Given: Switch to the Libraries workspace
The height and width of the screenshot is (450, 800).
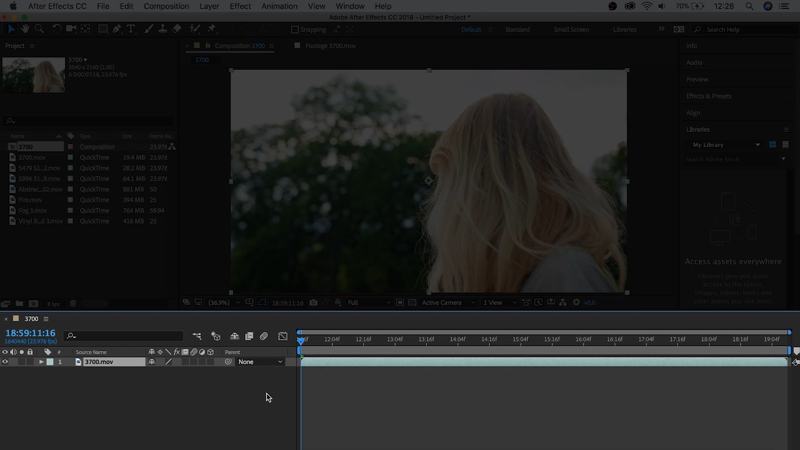Looking at the screenshot, I should 624,30.
